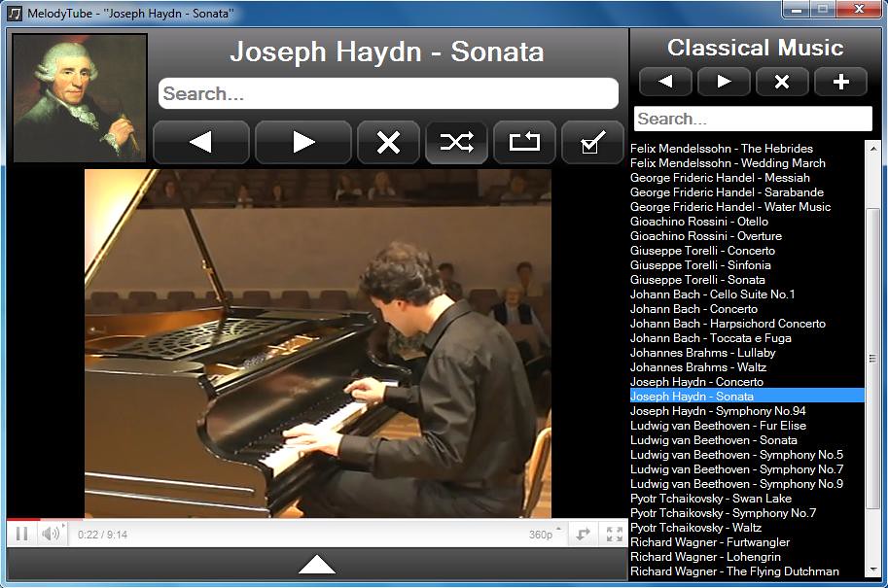
Task: Select Gioachino Rossini - Overture
Action: tap(747, 236)
